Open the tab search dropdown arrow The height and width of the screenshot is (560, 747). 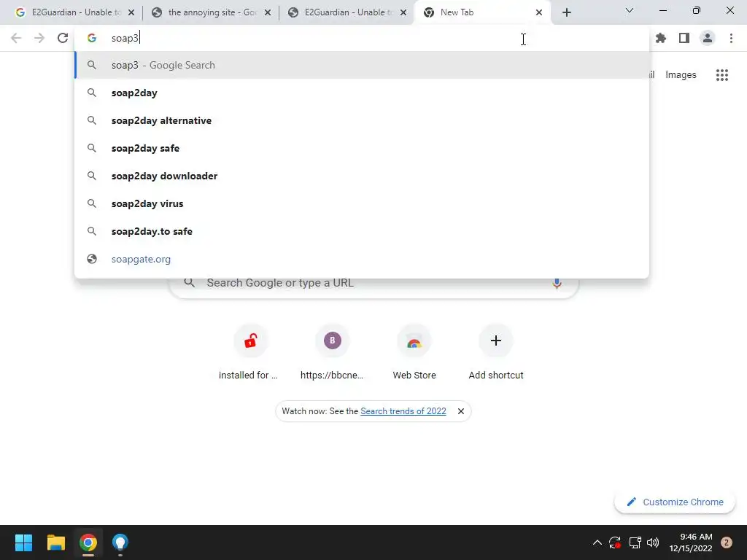pos(630,10)
